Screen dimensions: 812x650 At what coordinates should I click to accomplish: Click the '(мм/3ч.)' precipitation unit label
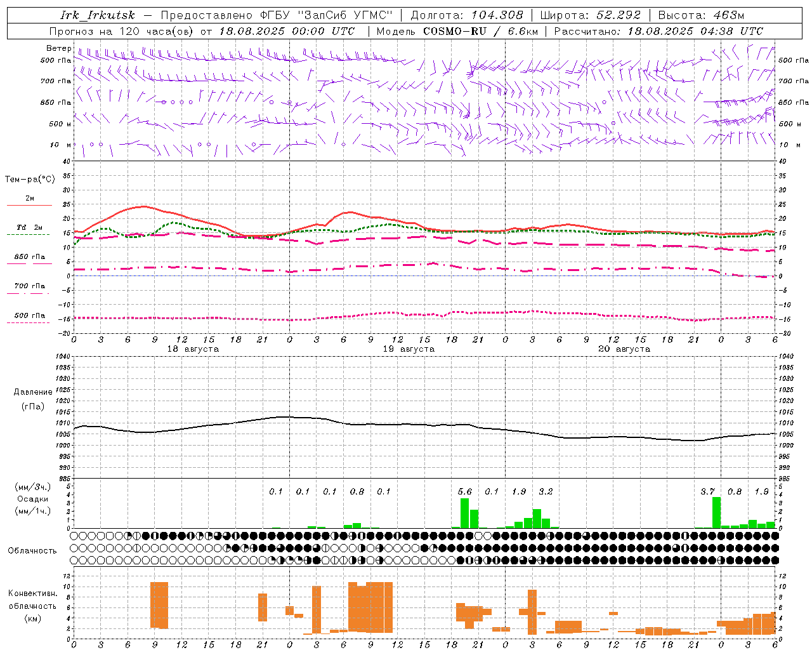32,487
